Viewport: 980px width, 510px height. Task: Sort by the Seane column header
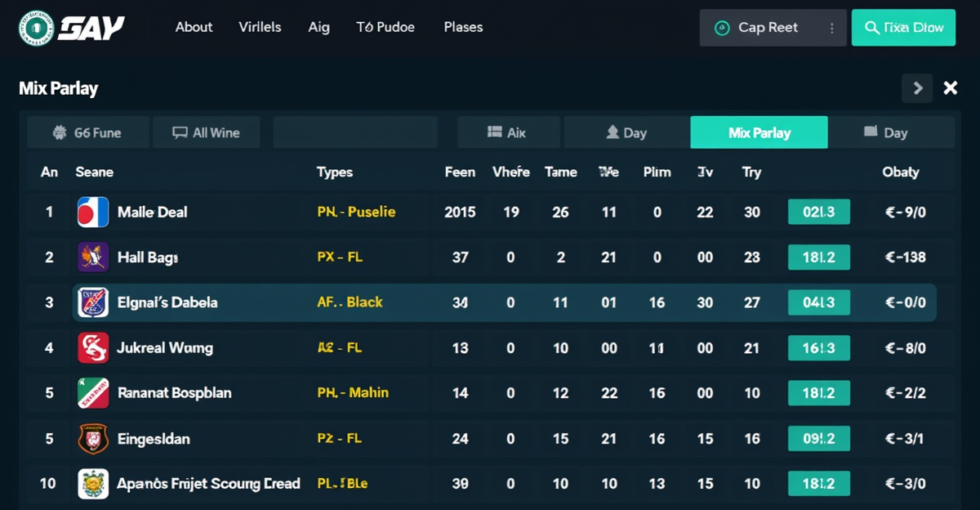click(94, 172)
